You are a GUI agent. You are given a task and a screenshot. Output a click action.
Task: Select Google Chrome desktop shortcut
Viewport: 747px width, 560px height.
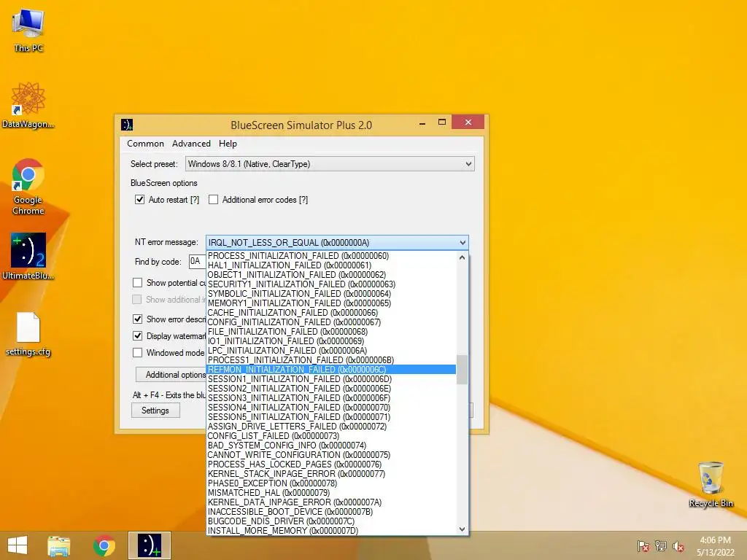pos(28,186)
